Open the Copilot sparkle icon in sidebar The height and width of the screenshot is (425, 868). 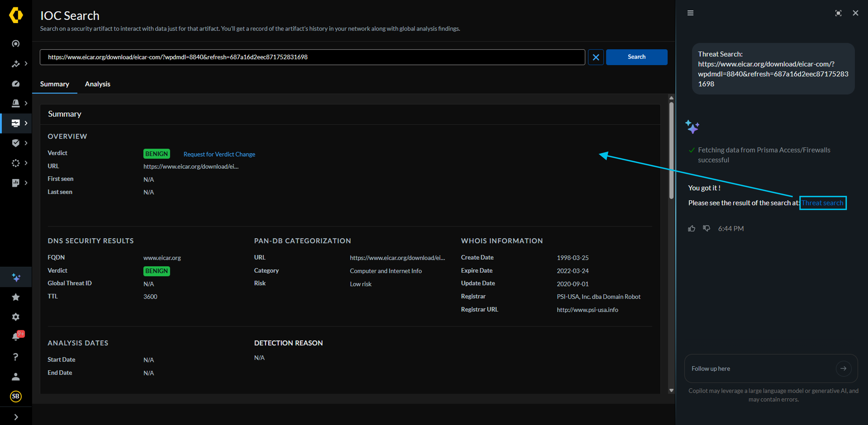point(16,277)
